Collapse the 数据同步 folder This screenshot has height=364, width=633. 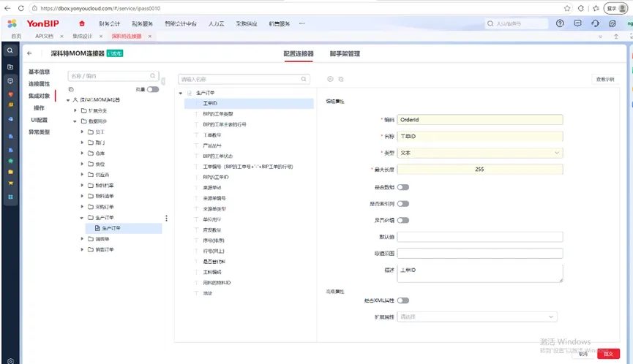(x=75, y=121)
